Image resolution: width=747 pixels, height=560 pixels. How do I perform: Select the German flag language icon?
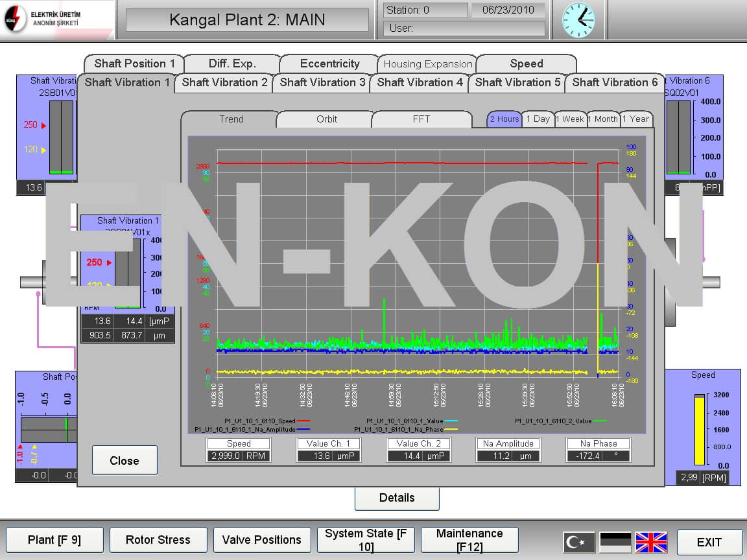click(615, 542)
